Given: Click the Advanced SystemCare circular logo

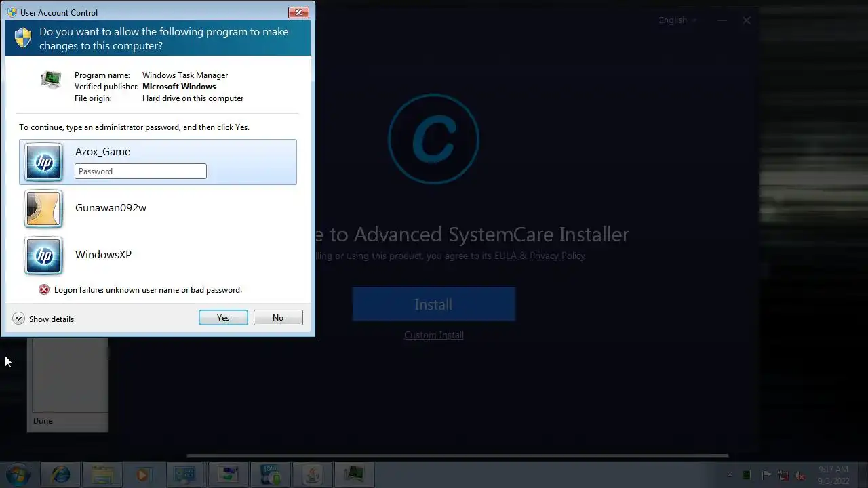Looking at the screenshot, I should pos(434,140).
